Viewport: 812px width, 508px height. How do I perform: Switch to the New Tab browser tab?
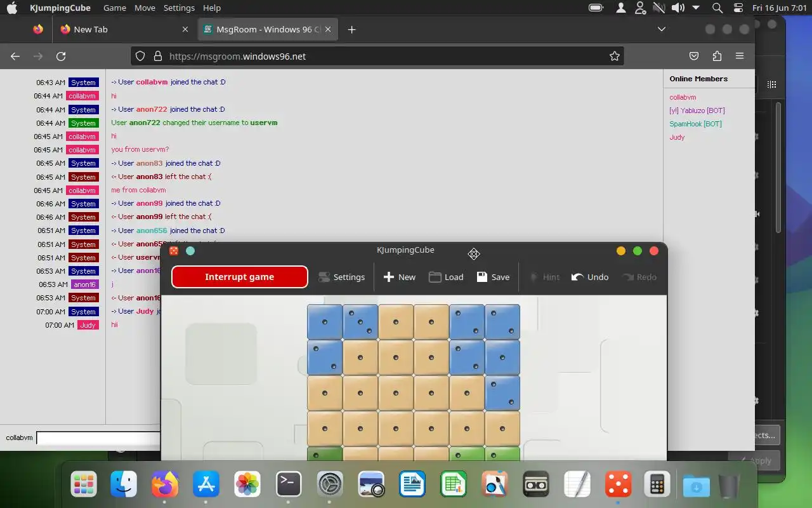pos(124,29)
